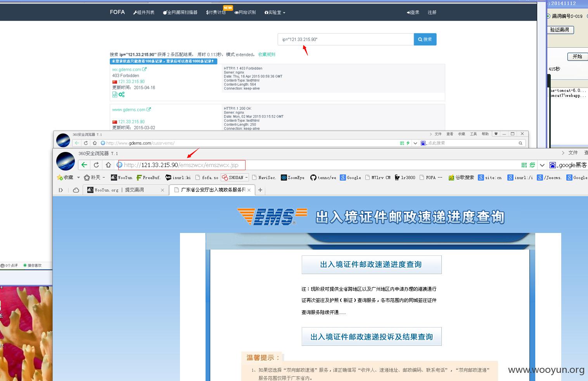This screenshot has width=588, height=381.
Task: Open the FreeBuf bookmark
Action: [148, 178]
